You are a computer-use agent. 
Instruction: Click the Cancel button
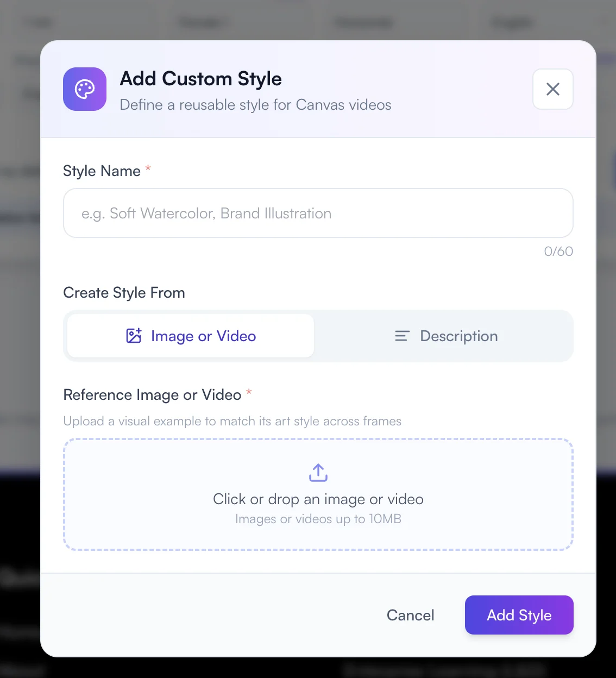click(x=410, y=615)
